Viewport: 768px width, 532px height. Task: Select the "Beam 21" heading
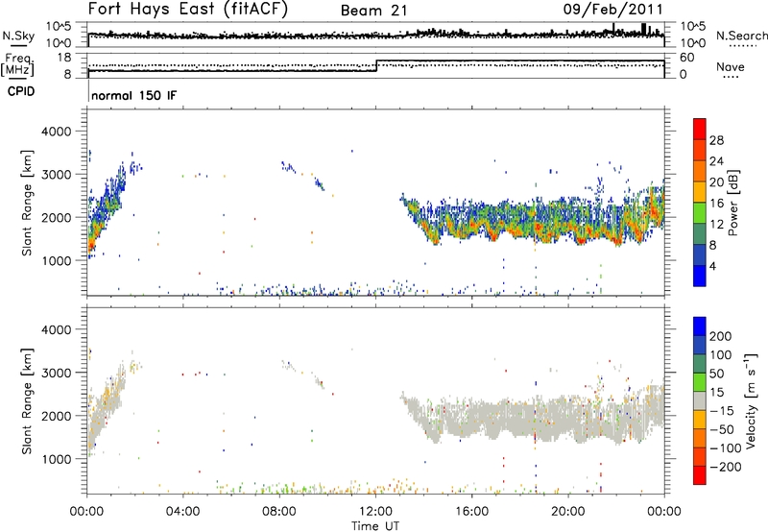[x=373, y=11]
